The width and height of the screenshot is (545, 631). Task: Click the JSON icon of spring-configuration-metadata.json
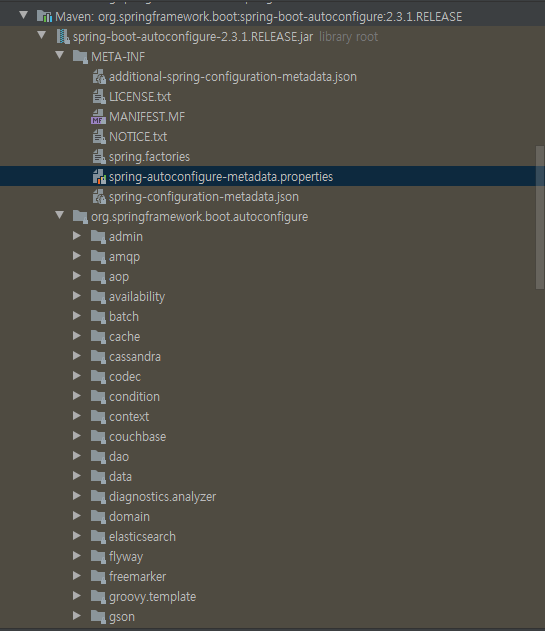pos(99,197)
